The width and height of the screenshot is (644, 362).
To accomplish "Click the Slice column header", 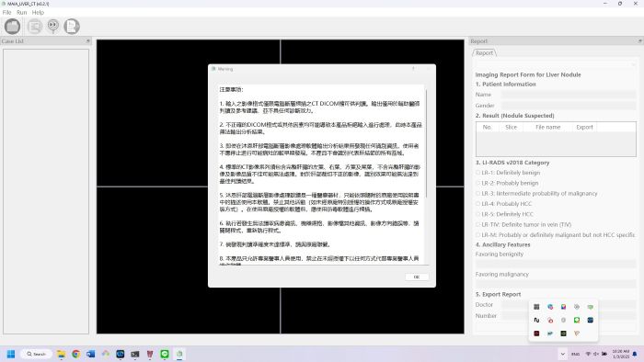I will 512,127.
